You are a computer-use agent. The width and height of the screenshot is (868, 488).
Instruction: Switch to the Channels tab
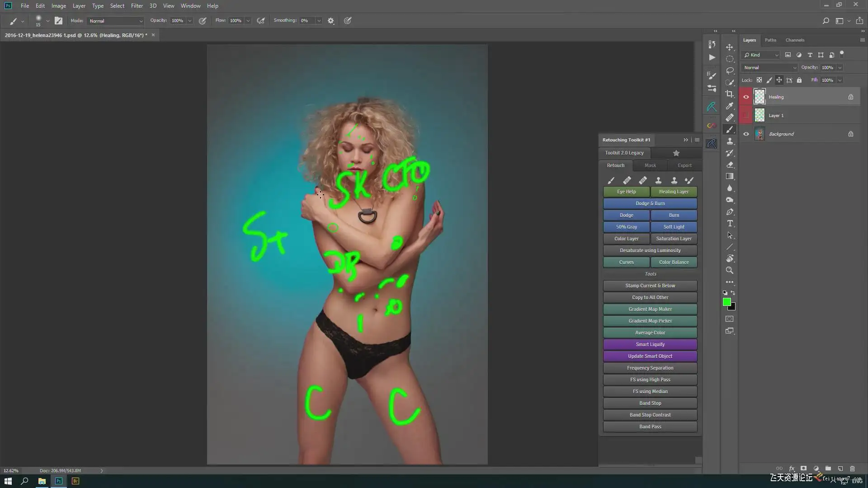(x=794, y=40)
